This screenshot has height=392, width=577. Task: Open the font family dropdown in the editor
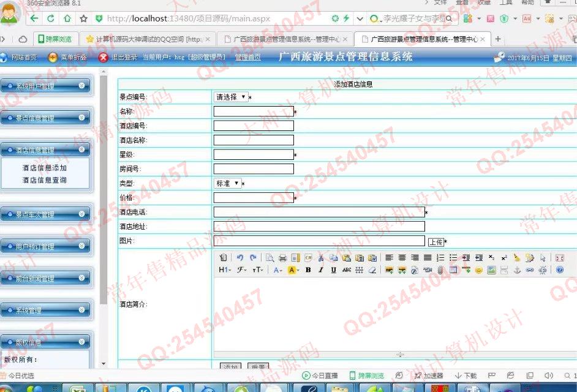242,269
